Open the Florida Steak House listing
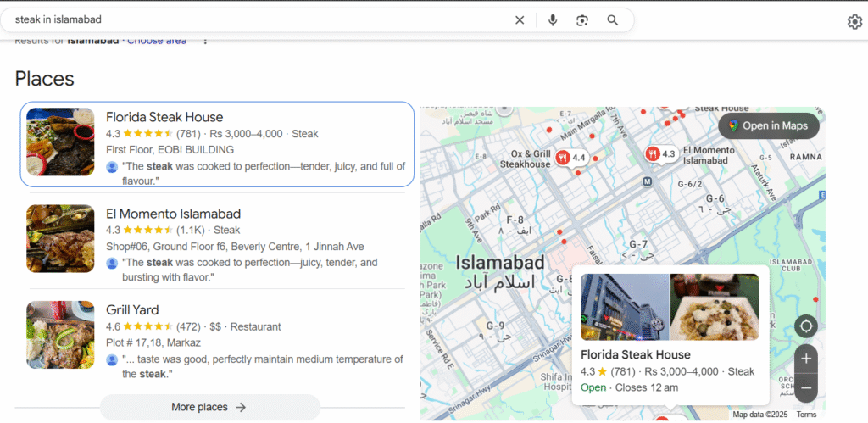868x423 pixels. coord(164,117)
